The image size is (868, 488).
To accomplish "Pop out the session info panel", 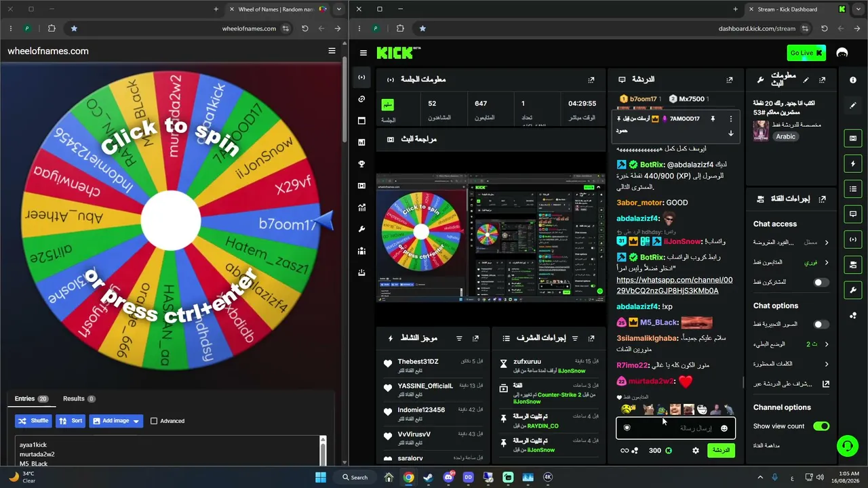I will (x=591, y=80).
